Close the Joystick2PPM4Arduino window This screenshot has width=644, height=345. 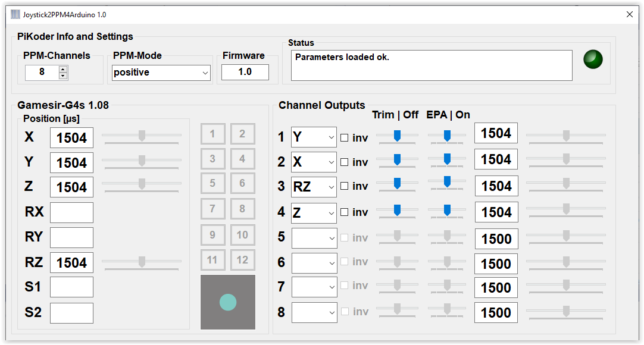(x=629, y=14)
